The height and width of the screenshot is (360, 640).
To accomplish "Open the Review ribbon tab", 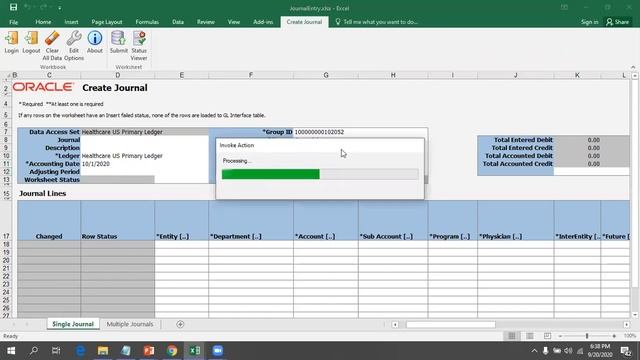I will [206, 22].
